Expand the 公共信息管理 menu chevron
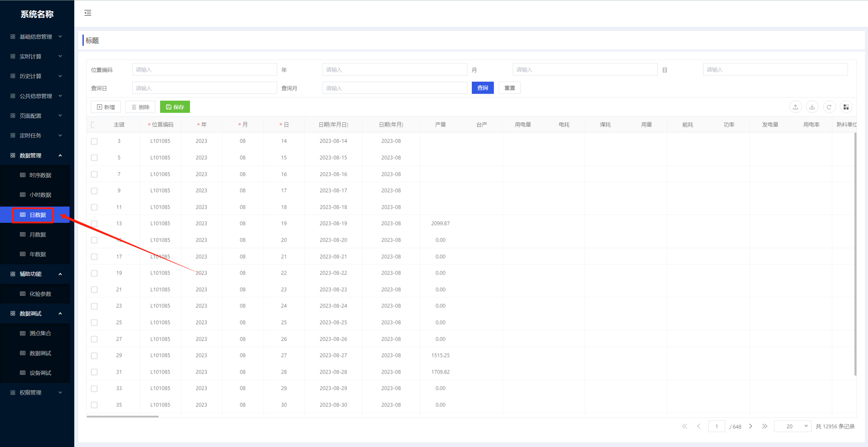The height and width of the screenshot is (447, 868). coord(60,96)
